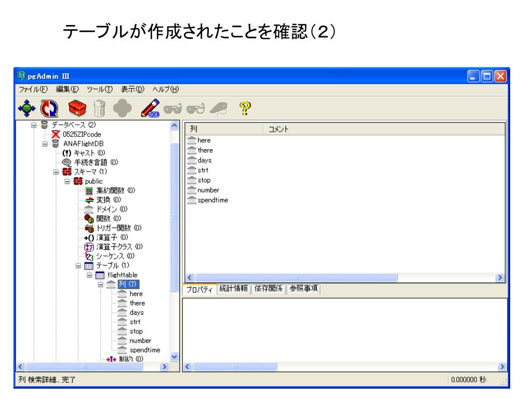Switch to the 統計情報 tab
Viewport: 532px width, 399px height.
(x=233, y=288)
